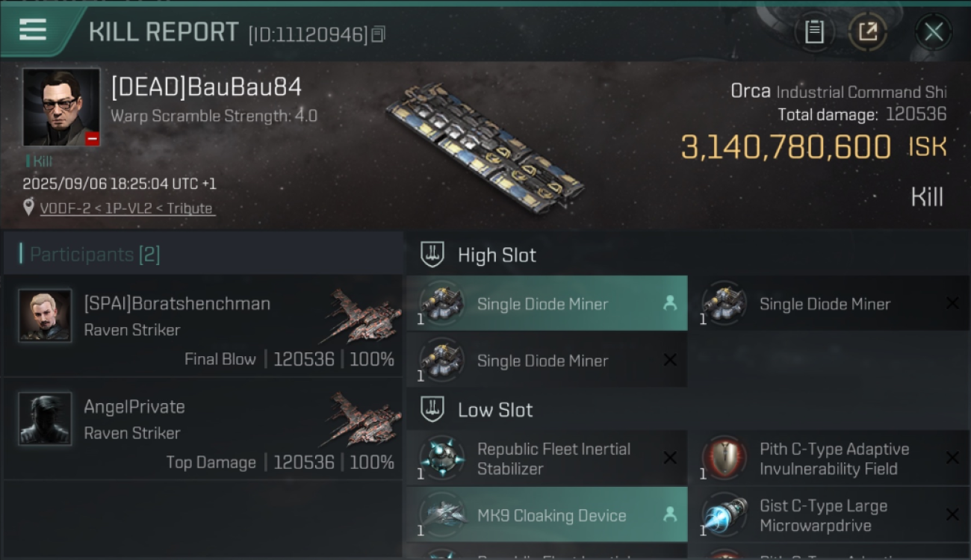The height and width of the screenshot is (560, 971).
Task: Open AngelPrivate's portrait
Action: [45, 419]
